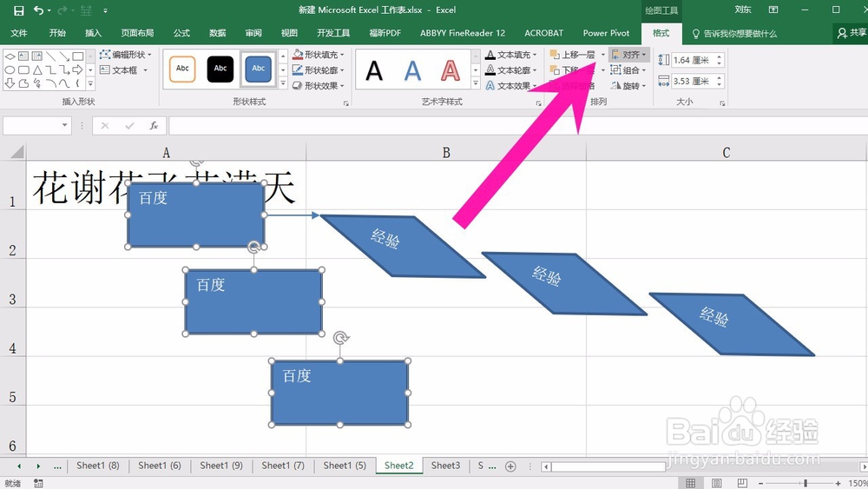Apply the blue A WordArt style
Image resolution: width=868 pixels, height=489 pixels.
(412, 70)
